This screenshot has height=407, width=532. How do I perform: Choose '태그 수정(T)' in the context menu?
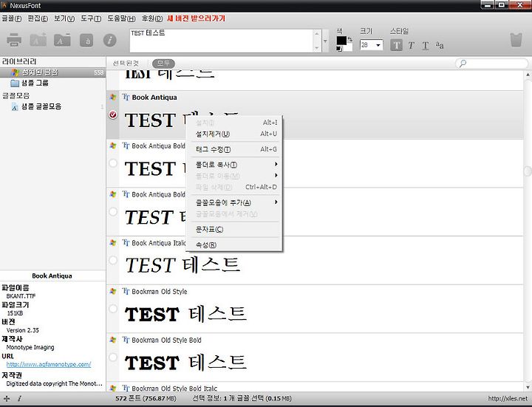pyautogui.click(x=235, y=149)
